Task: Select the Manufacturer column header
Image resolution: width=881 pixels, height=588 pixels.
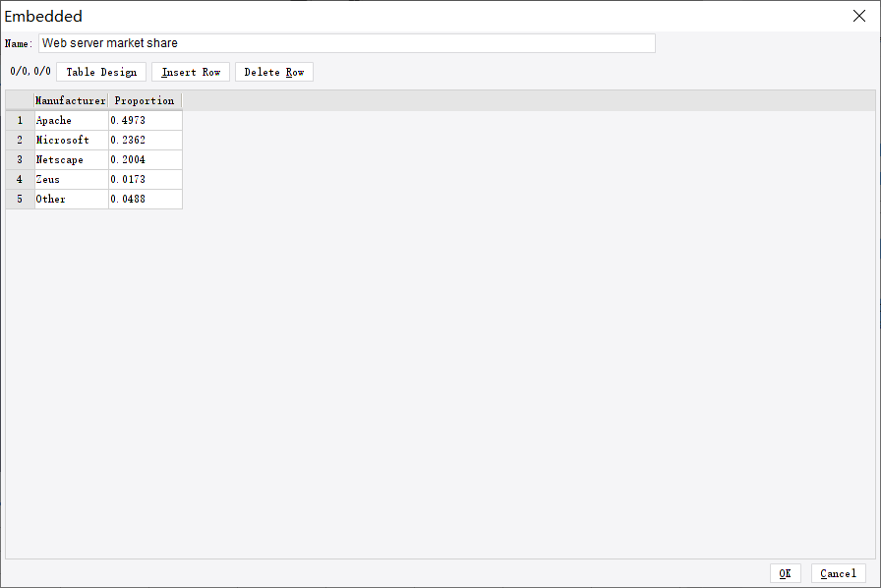Action: click(x=71, y=100)
